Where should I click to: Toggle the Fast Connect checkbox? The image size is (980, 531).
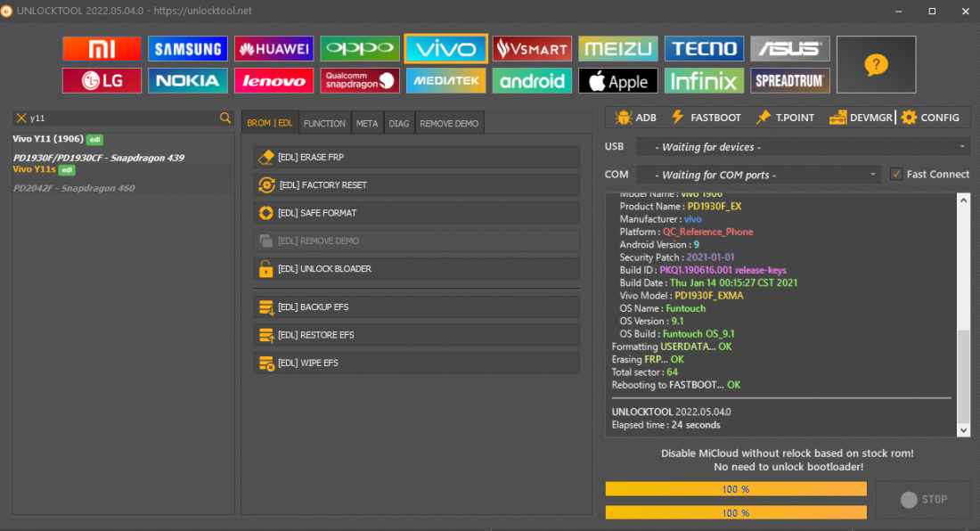tap(896, 175)
